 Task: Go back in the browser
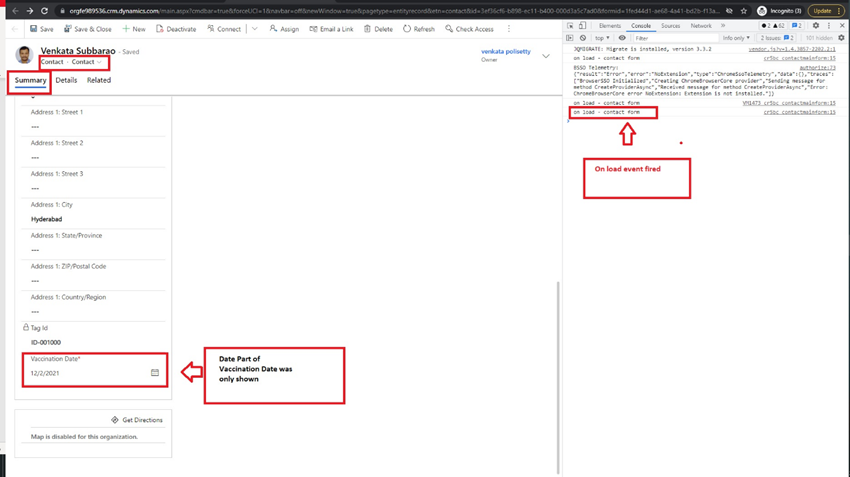point(15,10)
